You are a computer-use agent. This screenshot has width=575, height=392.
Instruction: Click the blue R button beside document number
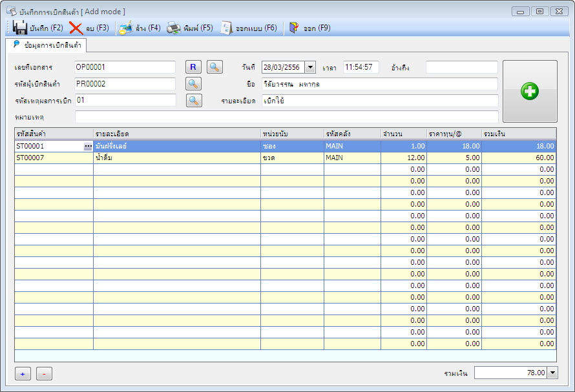(193, 67)
